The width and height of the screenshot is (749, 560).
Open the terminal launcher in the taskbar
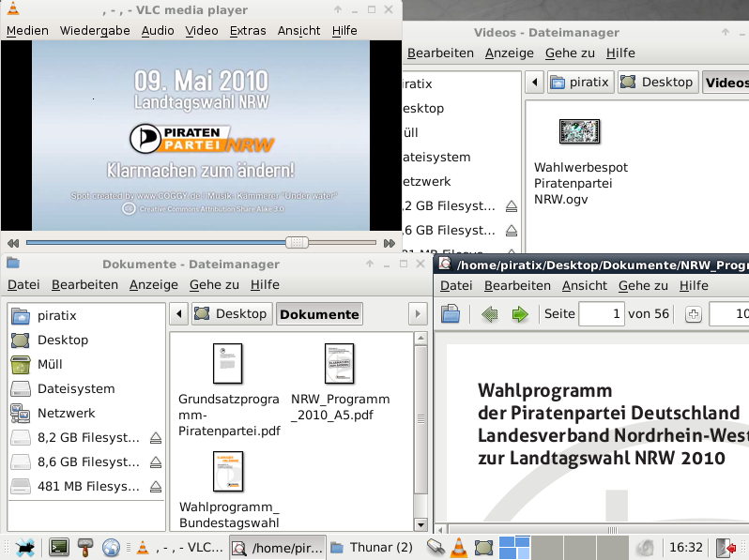click(59, 548)
